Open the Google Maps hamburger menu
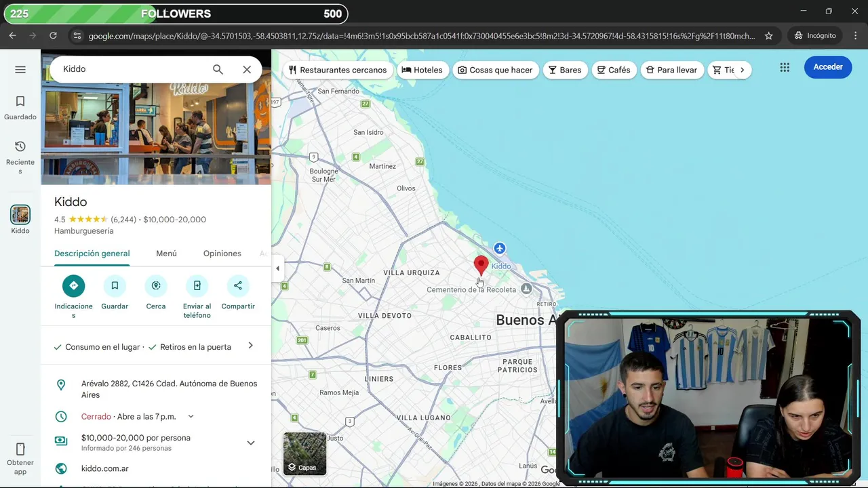This screenshot has width=868, height=488. click(20, 69)
